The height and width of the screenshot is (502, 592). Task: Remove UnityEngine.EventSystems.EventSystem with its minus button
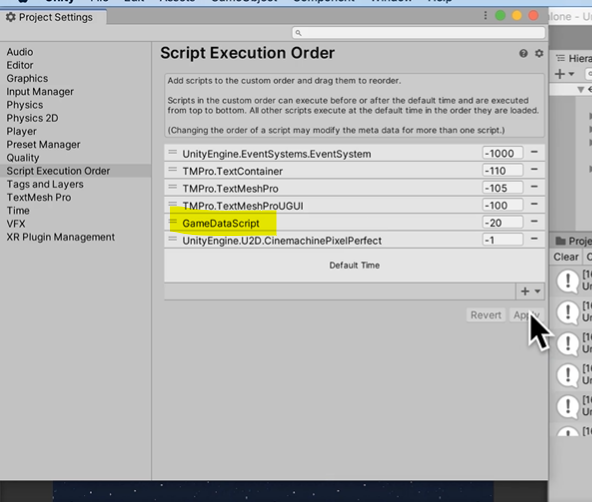coord(534,152)
